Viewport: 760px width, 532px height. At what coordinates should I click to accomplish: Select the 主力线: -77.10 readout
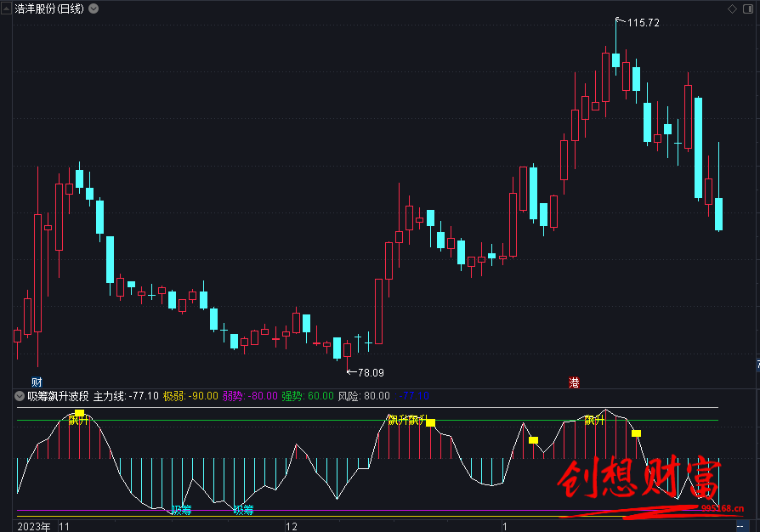click(126, 396)
